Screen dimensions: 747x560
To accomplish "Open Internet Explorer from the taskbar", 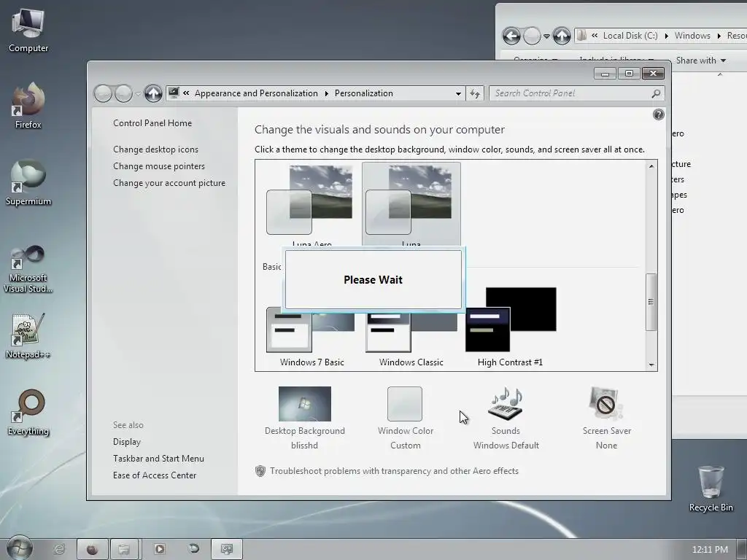I will [x=59, y=549].
